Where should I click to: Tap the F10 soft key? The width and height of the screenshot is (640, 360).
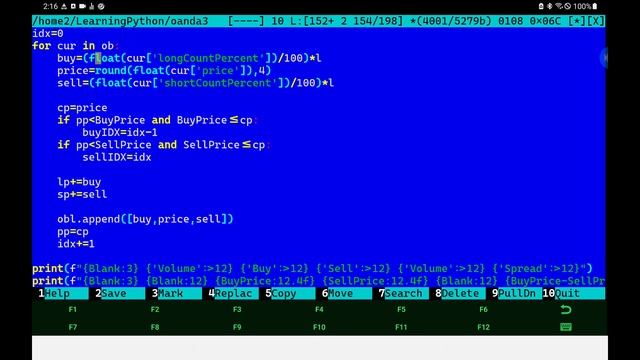click(319, 327)
